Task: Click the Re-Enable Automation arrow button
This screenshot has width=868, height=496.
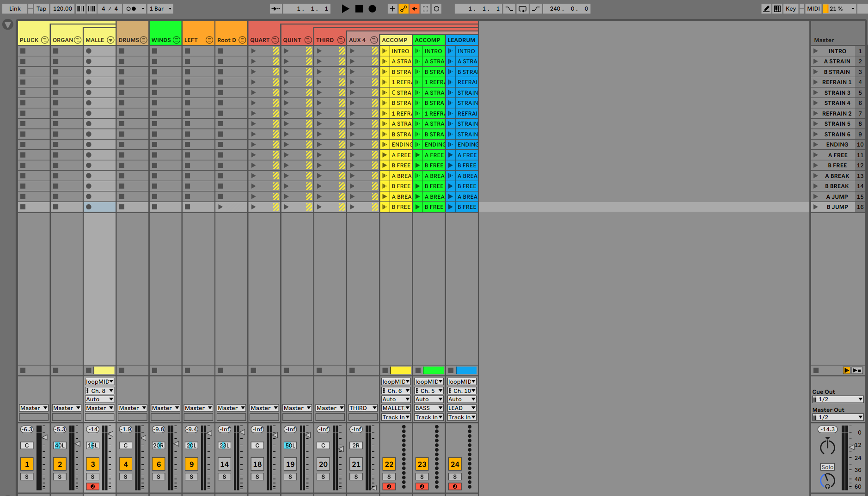Action: 415,9
